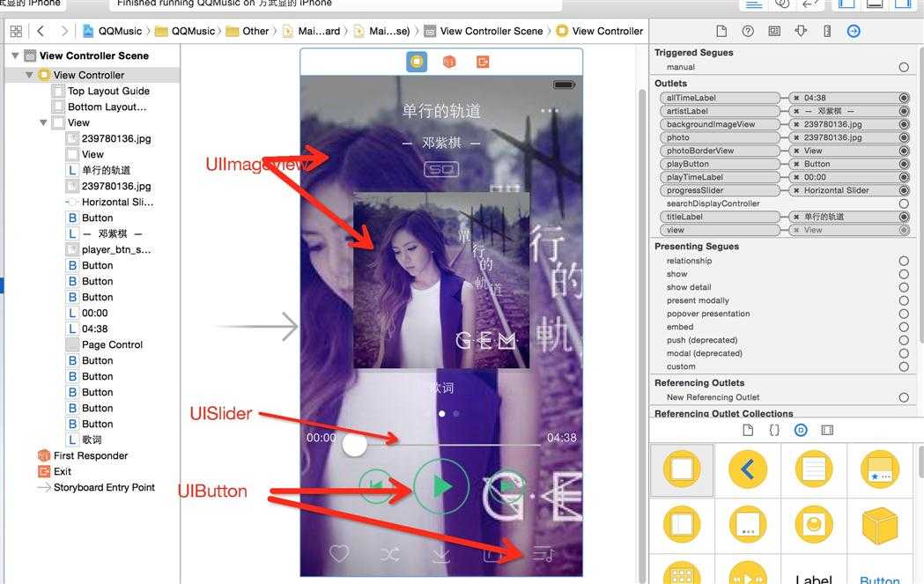Open the Connections inspector
924x584 pixels.
coord(854,31)
